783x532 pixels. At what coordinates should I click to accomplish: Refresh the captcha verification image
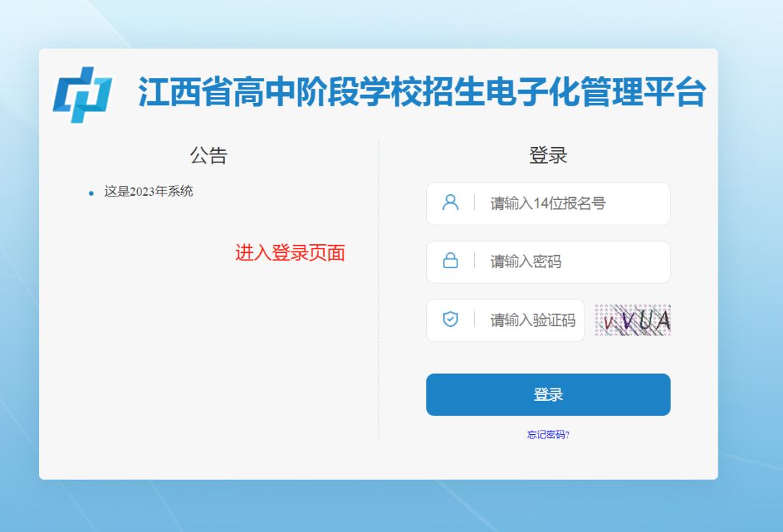point(632,320)
